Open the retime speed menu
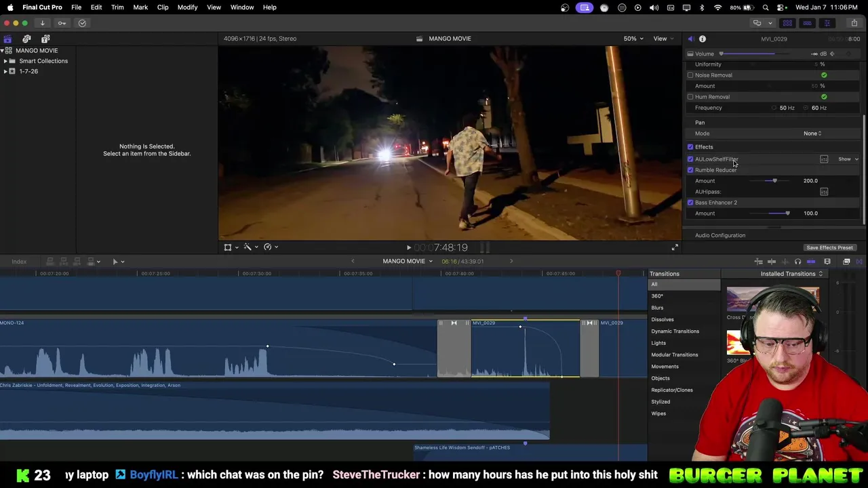The height and width of the screenshot is (488, 868). pos(271,247)
